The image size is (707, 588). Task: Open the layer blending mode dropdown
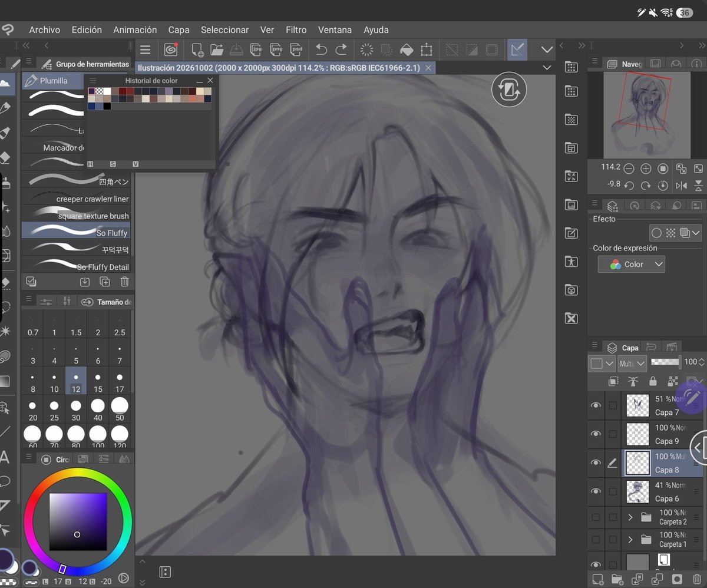click(x=632, y=364)
